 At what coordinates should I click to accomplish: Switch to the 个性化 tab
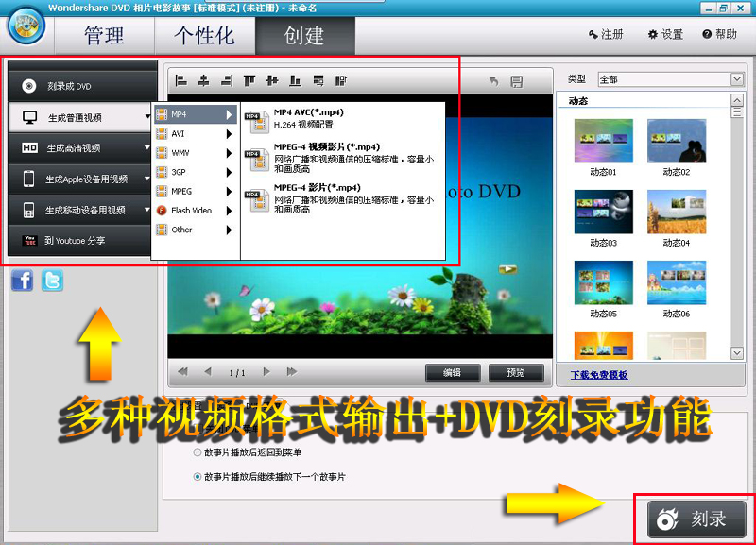click(204, 36)
